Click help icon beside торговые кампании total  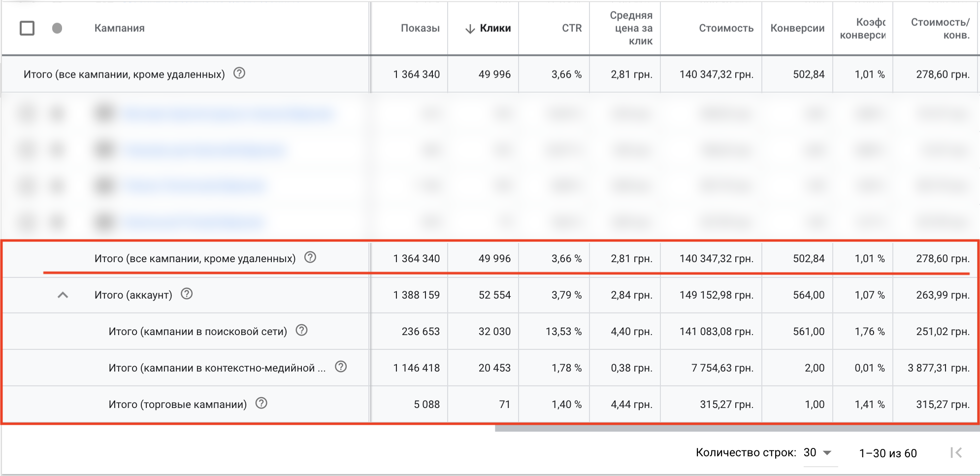click(x=261, y=404)
